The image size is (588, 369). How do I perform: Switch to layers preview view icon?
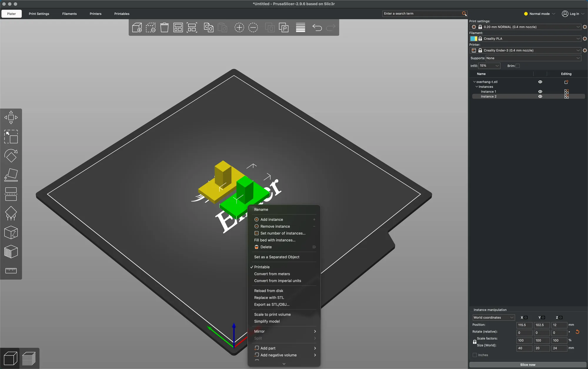(x=29, y=358)
